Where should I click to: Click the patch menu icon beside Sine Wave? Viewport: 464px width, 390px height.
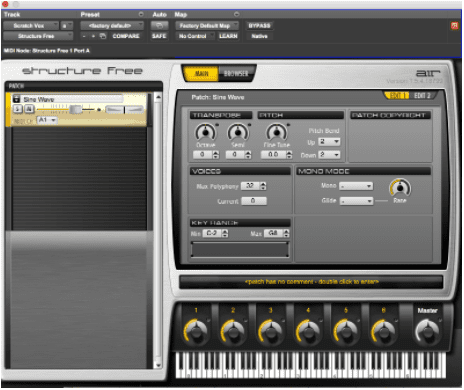pos(16,99)
